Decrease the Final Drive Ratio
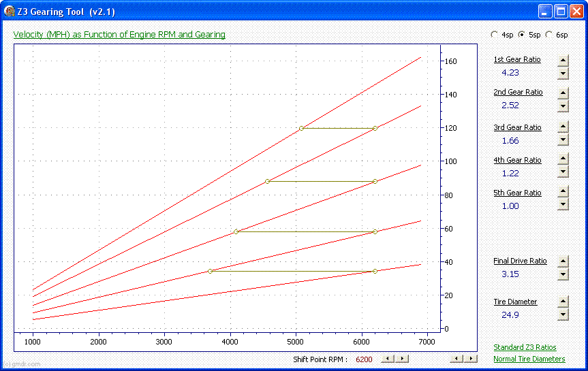This screenshot has width=588, height=371. pyautogui.click(x=563, y=274)
